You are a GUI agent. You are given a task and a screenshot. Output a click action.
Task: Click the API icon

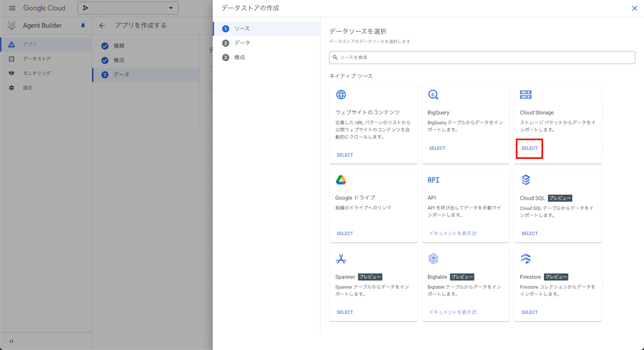(434, 180)
